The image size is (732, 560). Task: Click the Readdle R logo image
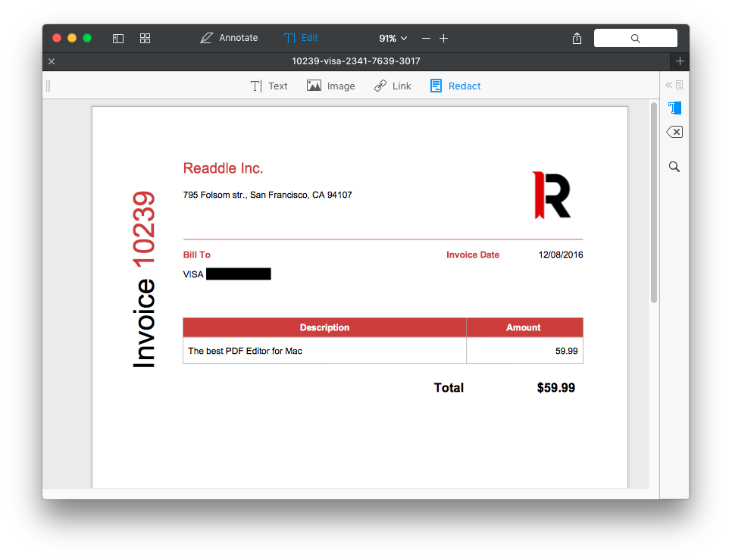552,195
